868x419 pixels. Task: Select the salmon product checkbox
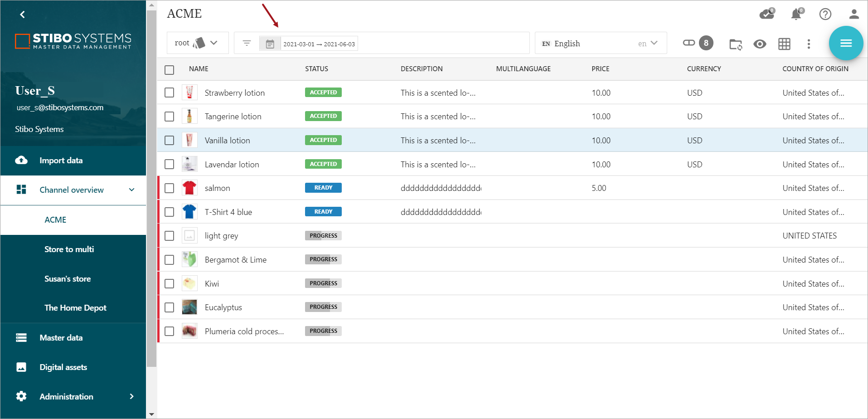170,188
